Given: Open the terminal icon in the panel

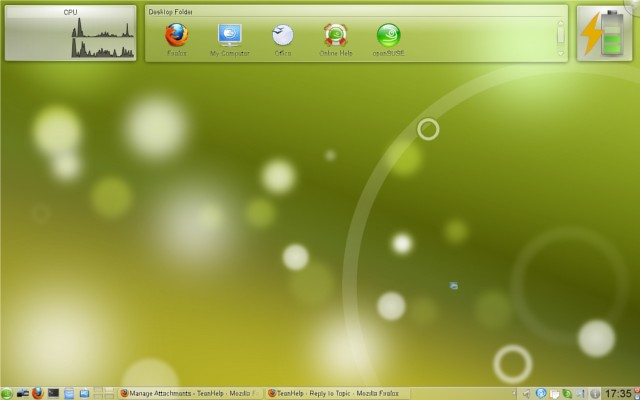Looking at the screenshot, I should [x=53, y=393].
